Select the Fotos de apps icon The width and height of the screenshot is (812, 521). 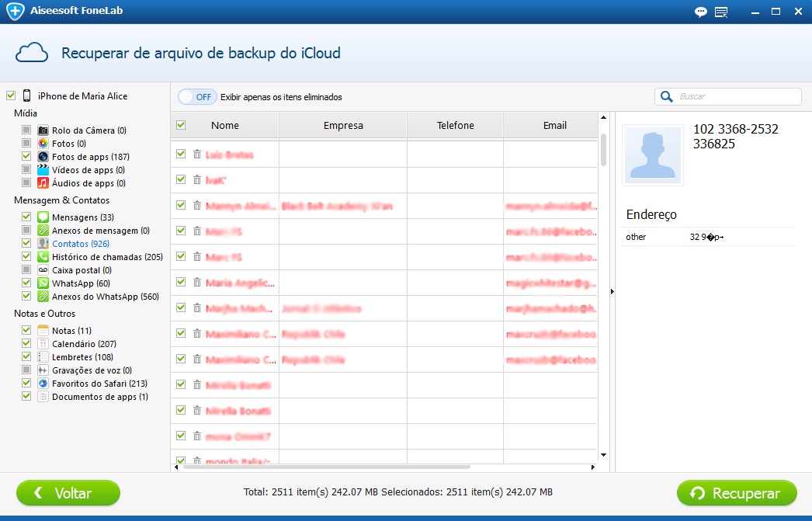[x=43, y=156]
